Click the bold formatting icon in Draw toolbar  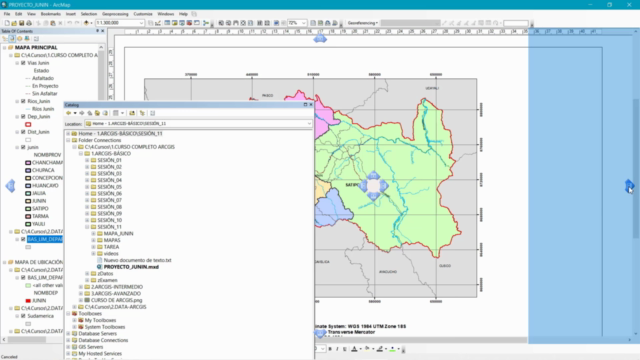[330, 349]
